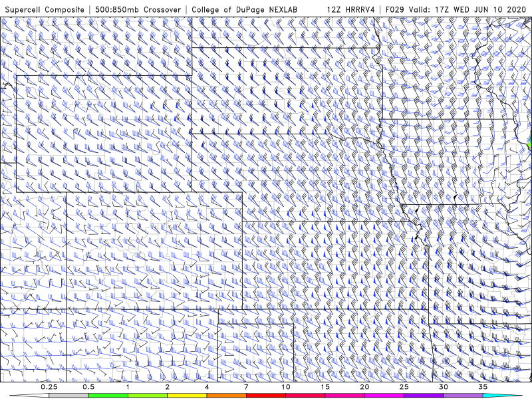Click the legend label 35
This screenshot has height=399, width=532.
(483, 387)
